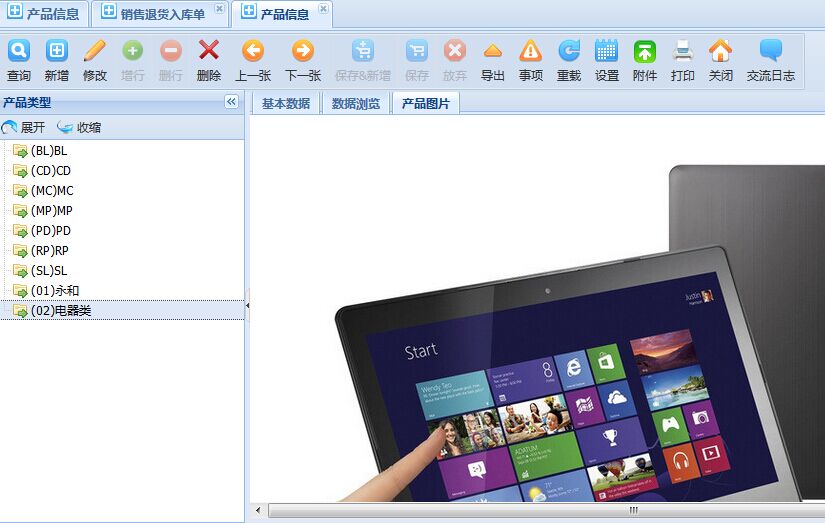Click the 删除 red X icon
This screenshot has height=523, width=825.
(209, 52)
